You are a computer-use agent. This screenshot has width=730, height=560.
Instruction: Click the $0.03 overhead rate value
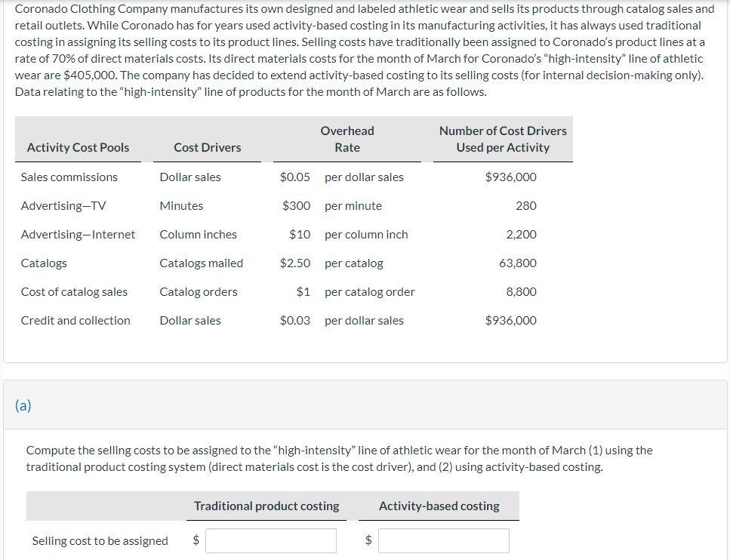pos(294,321)
